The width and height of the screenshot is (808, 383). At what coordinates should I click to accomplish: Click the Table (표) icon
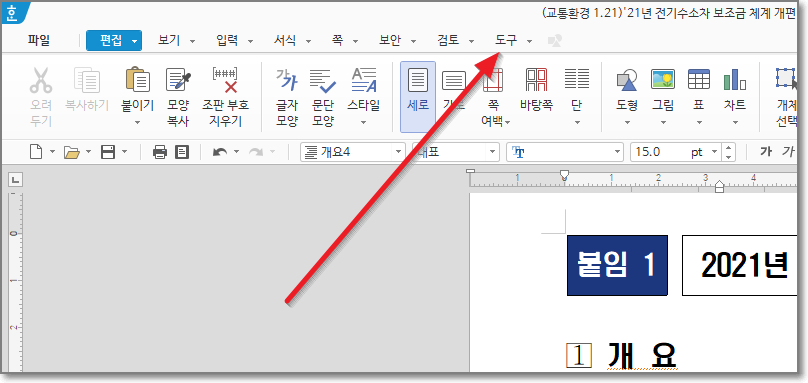click(x=699, y=80)
